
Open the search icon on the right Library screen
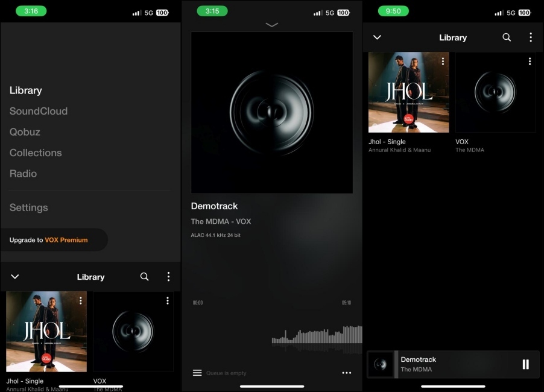click(506, 37)
